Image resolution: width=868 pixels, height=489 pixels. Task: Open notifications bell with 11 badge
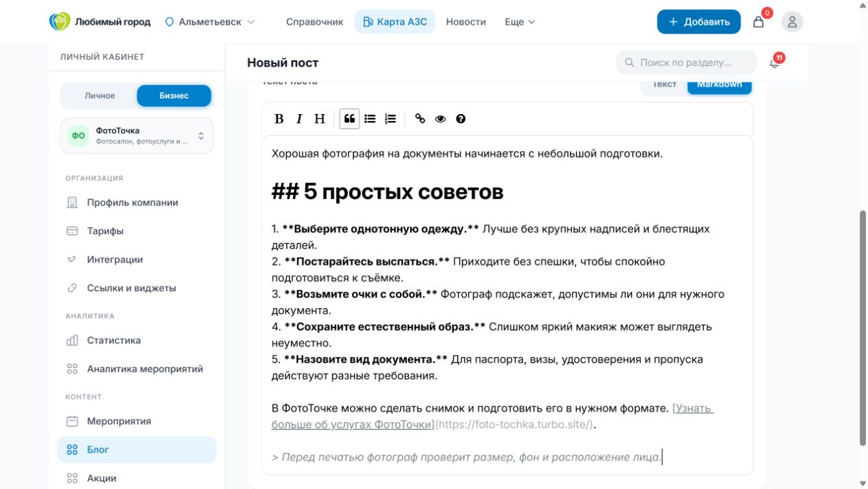775,62
